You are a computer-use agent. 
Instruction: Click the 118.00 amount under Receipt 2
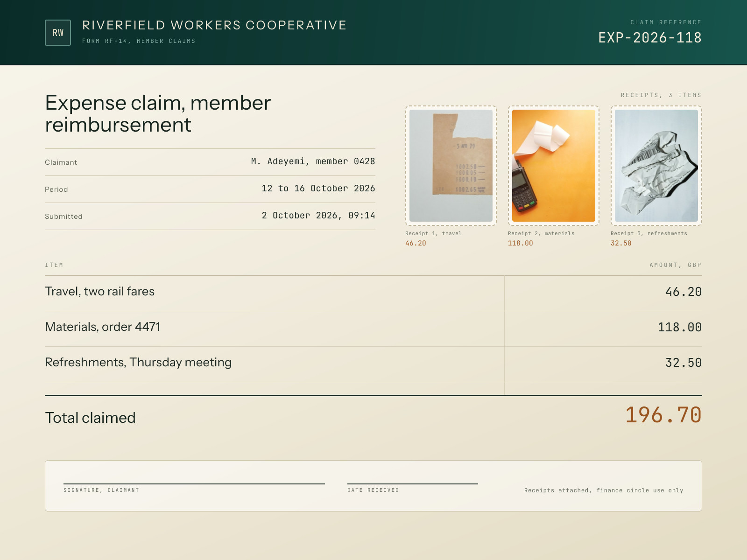tap(521, 243)
